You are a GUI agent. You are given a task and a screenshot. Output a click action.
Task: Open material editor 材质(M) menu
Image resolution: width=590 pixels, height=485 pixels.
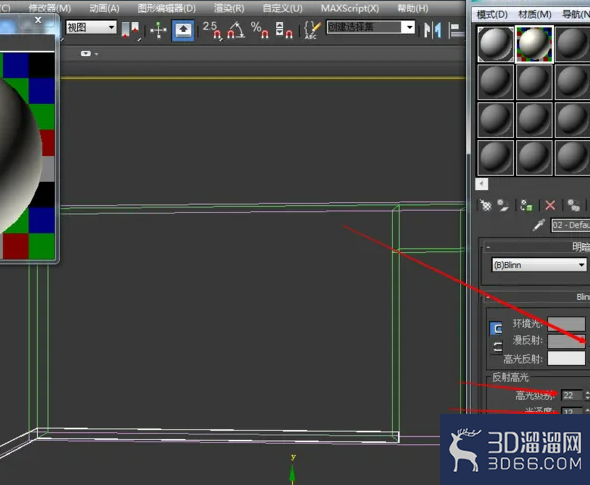[535, 14]
